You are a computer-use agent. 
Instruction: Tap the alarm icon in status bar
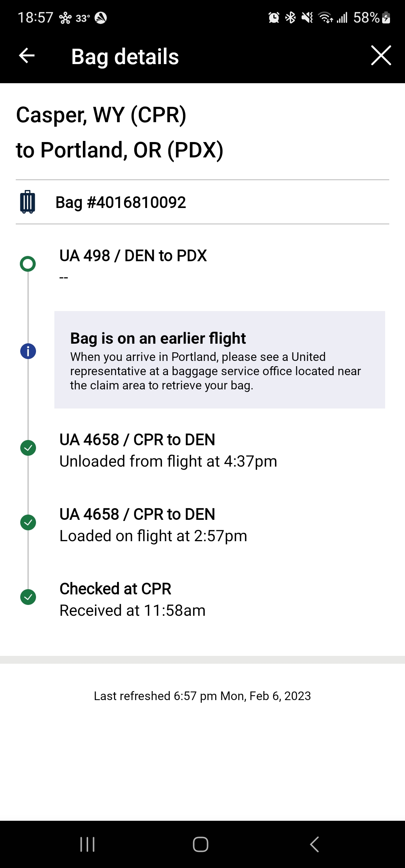click(274, 18)
